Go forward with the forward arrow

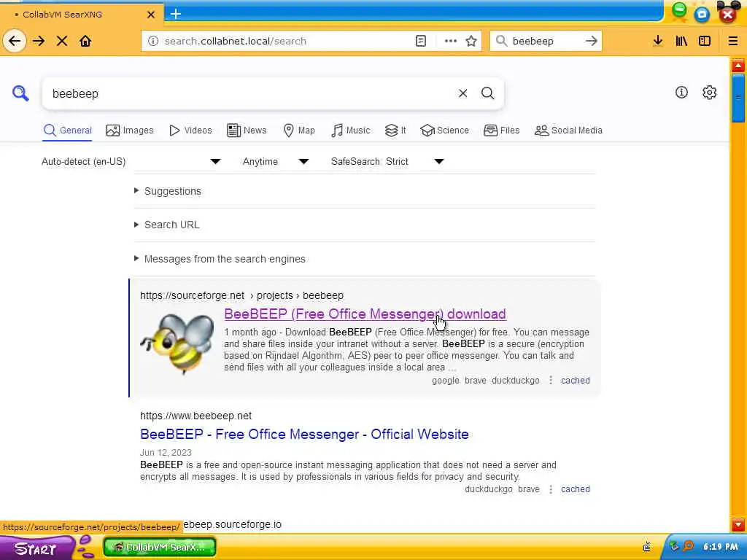coord(39,41)
